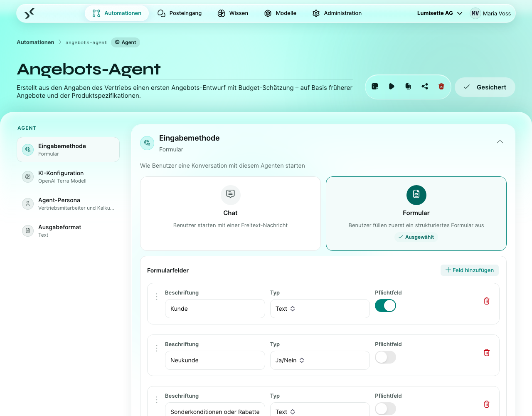Click the drag handle of the Neukunde field
This screenshot has height=416, width=532.
click(x=157, y=348)
